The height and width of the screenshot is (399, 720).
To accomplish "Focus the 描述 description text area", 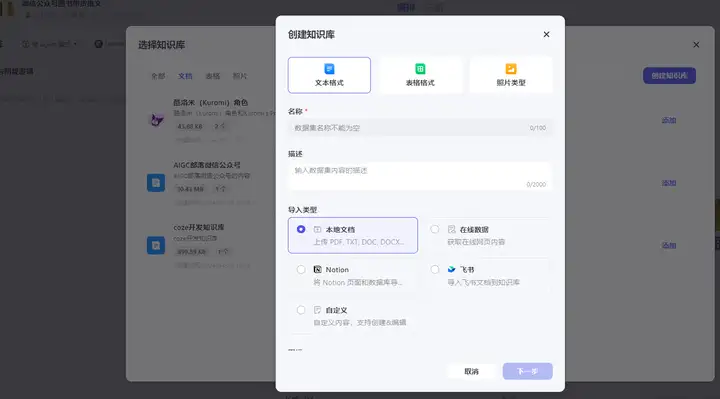I will click(x=420, y=176).
